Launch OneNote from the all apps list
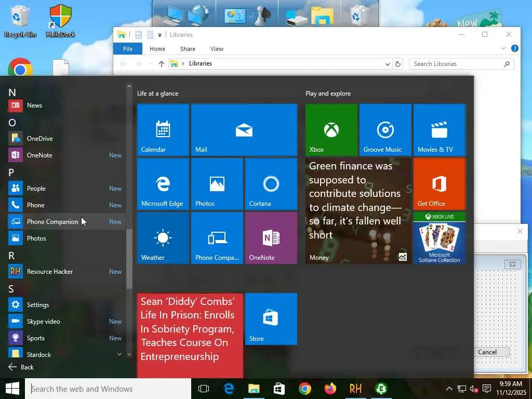Viewport: 532px width, 399px height. [x=66, y=155]
